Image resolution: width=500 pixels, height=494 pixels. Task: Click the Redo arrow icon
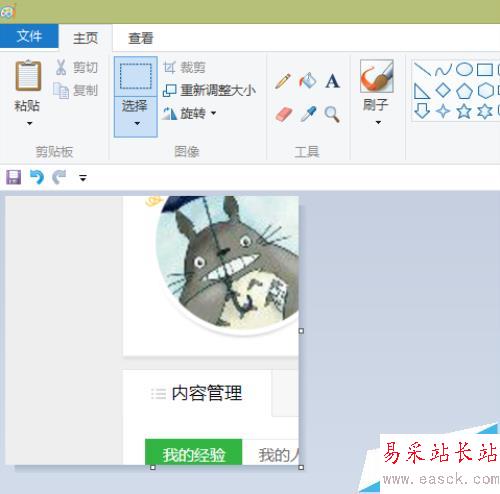tap(59, 177)
